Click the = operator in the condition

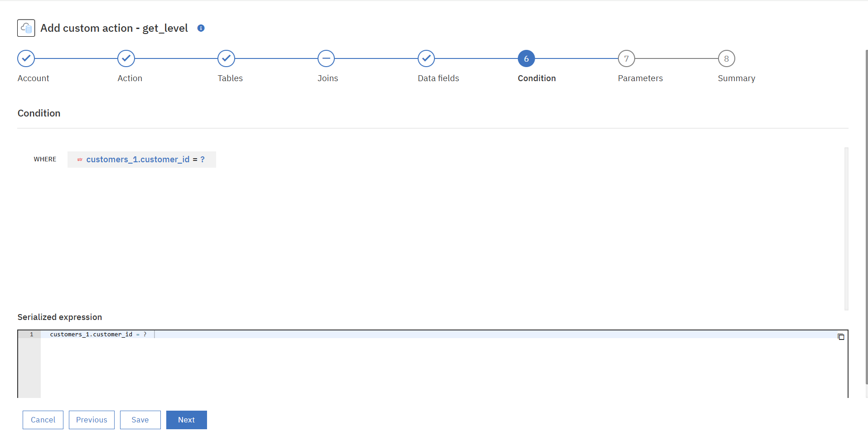pos(195,160)
